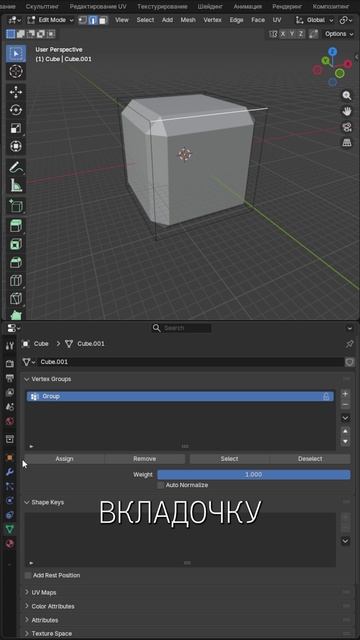Open the Material properties sphere tab
The width and height of the screenshot is (360, 640).
point(9,544)
